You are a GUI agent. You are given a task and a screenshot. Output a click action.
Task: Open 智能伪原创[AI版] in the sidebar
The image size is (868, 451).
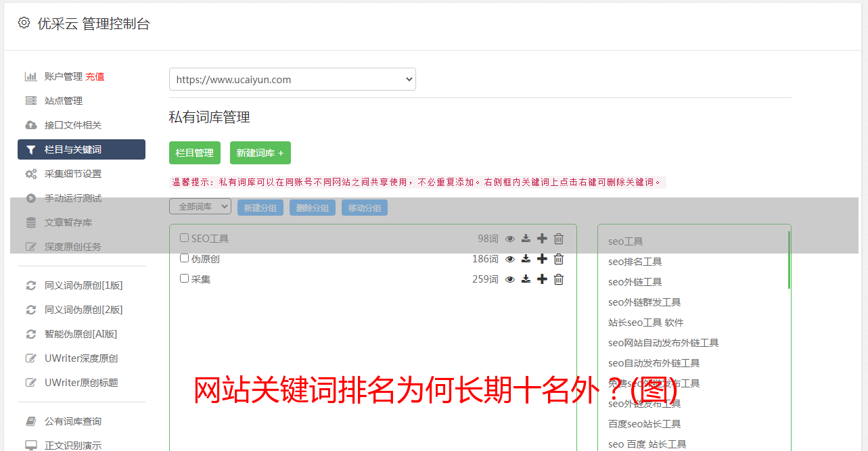pos(81,334)
